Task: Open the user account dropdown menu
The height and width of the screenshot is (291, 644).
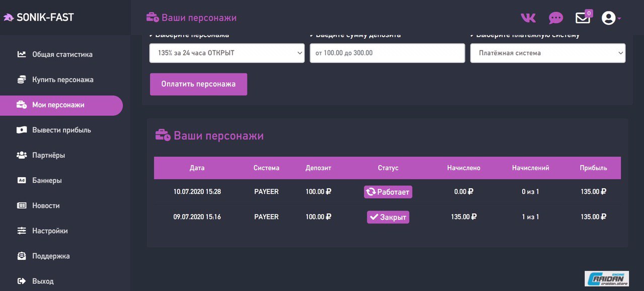Action: pos(611,18)
